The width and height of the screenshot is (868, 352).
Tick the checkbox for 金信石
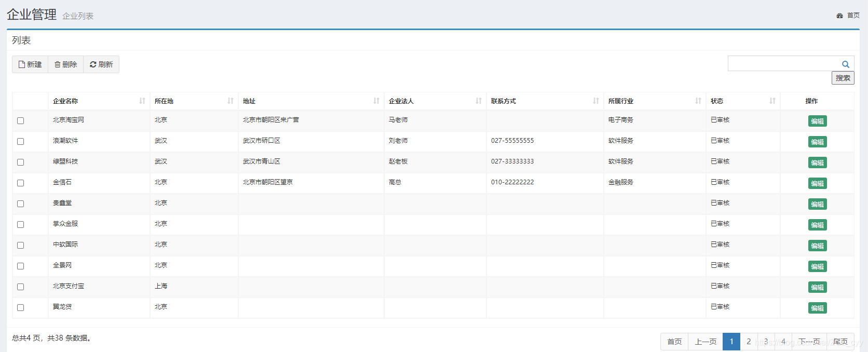coord(20,183)
